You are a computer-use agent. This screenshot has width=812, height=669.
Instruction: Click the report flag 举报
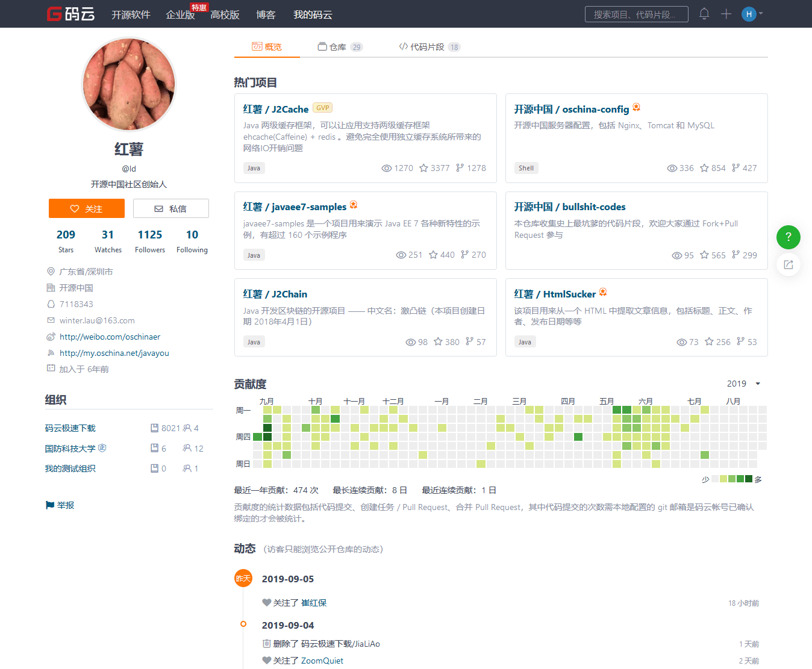tap(60, 505)
